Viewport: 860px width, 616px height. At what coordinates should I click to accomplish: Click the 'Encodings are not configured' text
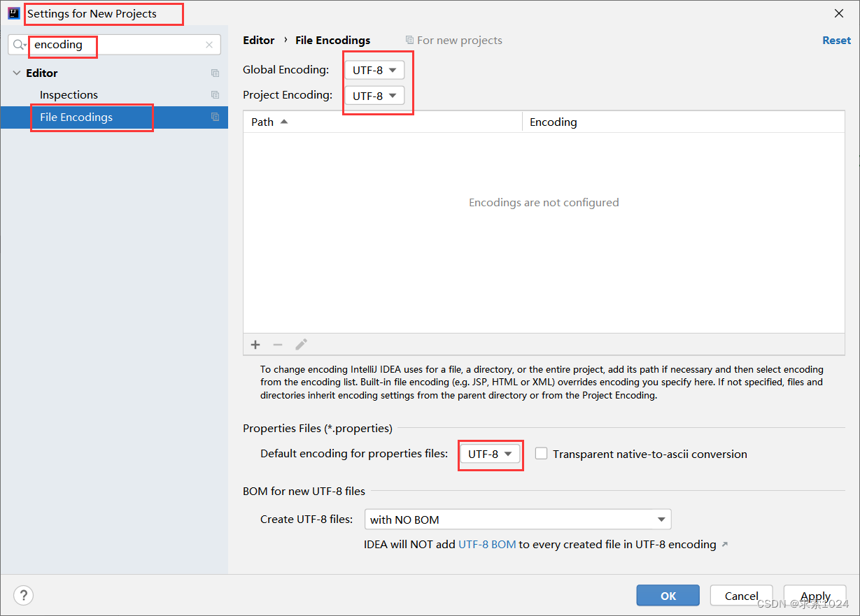[544, 203]
